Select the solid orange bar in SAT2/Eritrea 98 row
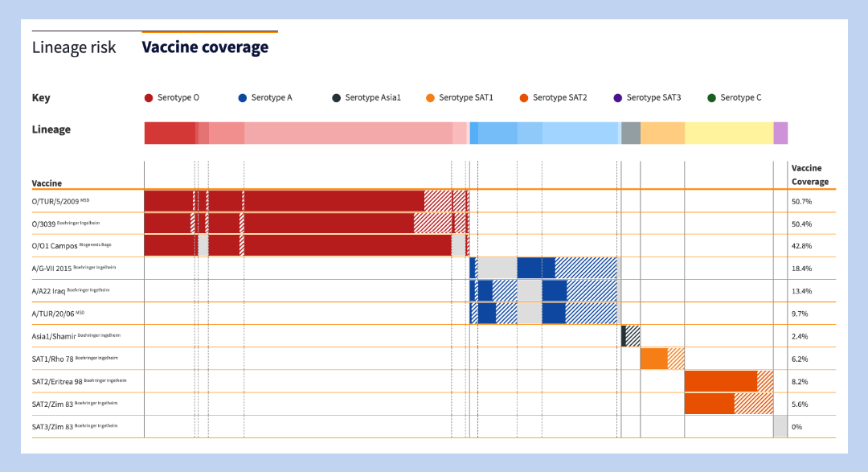This screenshot has width=868, height=472. pyautogui.click(x=721, y=382)
